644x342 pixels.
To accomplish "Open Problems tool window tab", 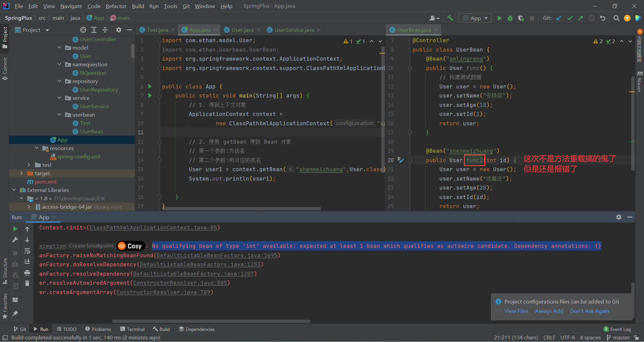I will click(98, 329).
